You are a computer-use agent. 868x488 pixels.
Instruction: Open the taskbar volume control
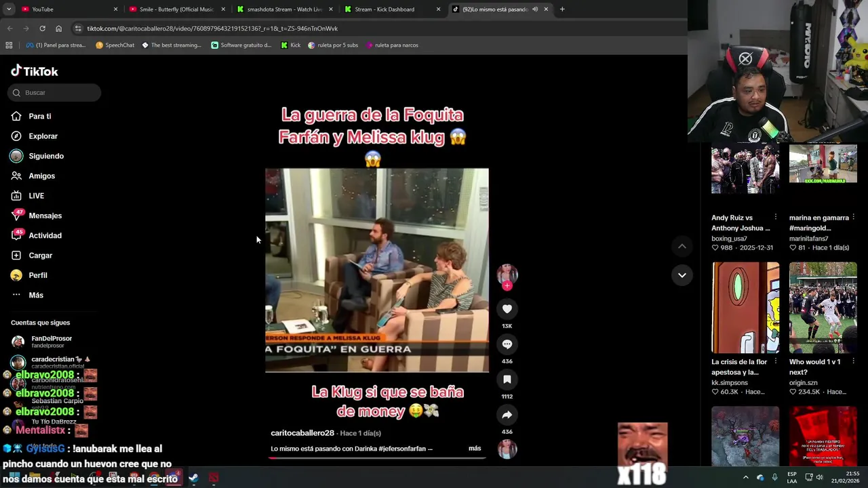819,478
